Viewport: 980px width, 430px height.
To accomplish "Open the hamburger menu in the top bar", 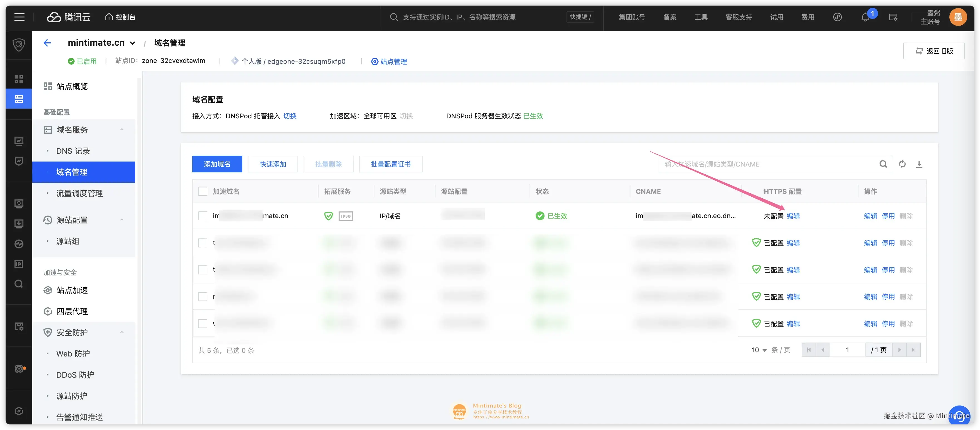I will (x=19, y=17).
